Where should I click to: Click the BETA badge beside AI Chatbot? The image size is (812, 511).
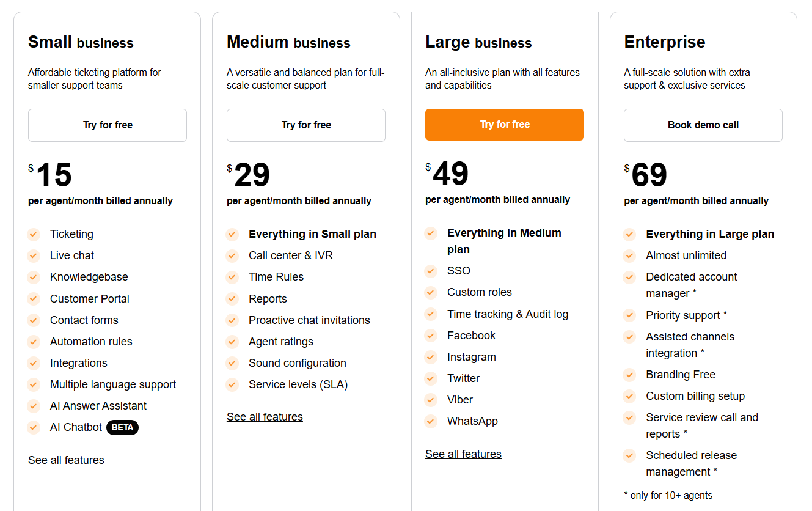pyautogui.click(x=122, y=427)
